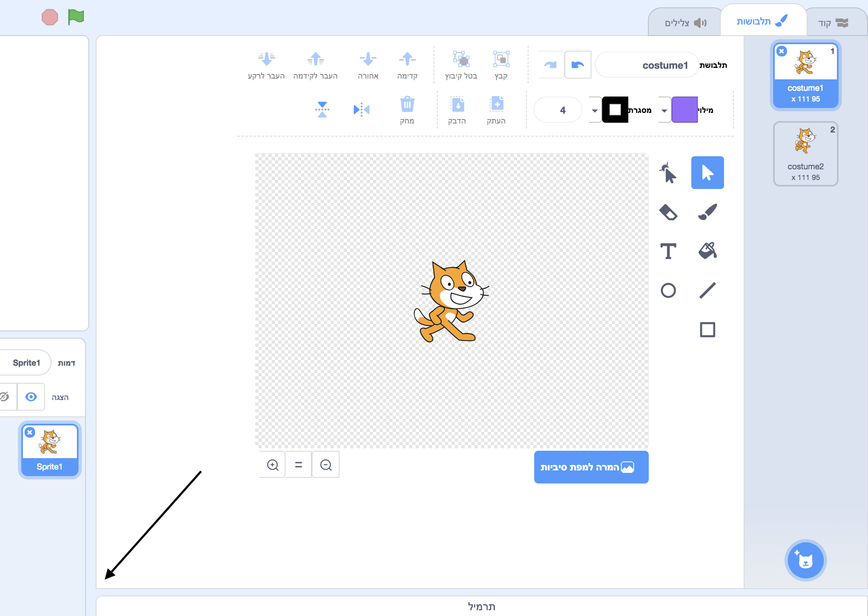The image size is (868, 616).
Task: Click the green flag to run
Action: [76, 17]
